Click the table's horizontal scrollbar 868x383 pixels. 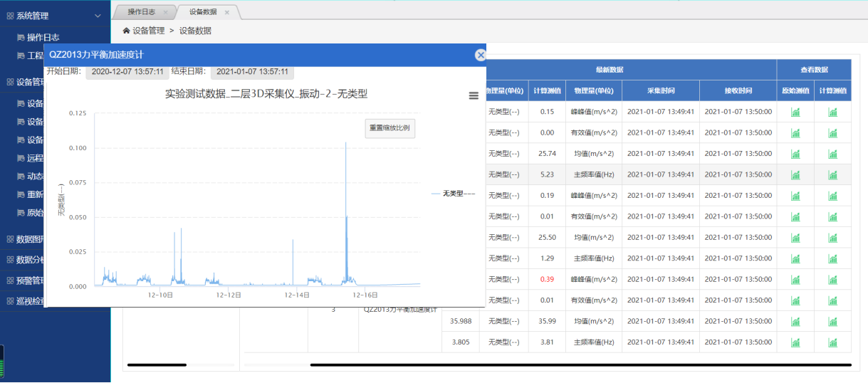[x=580, y=365]
